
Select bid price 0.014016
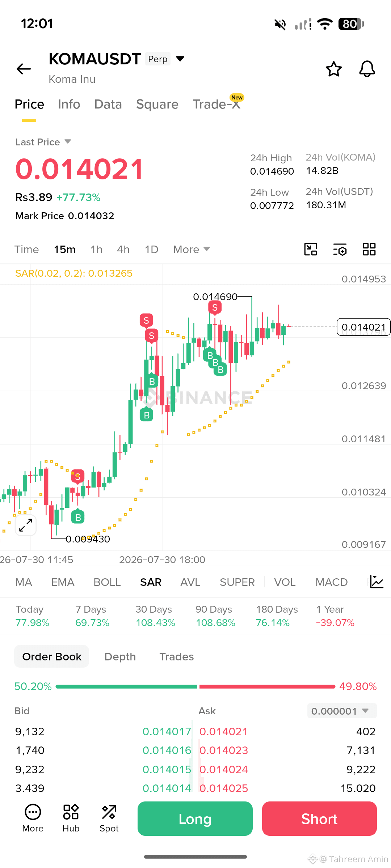[x=167, y=750]
